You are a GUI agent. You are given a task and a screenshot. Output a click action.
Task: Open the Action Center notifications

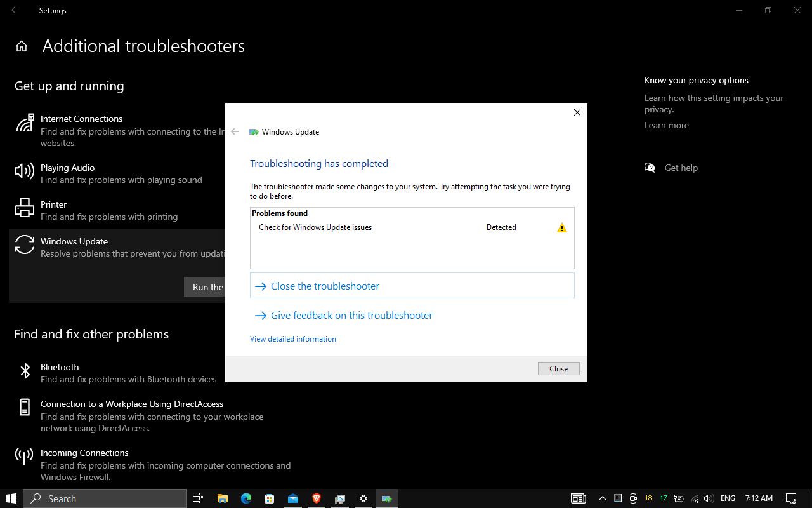[x=791, y=498]
